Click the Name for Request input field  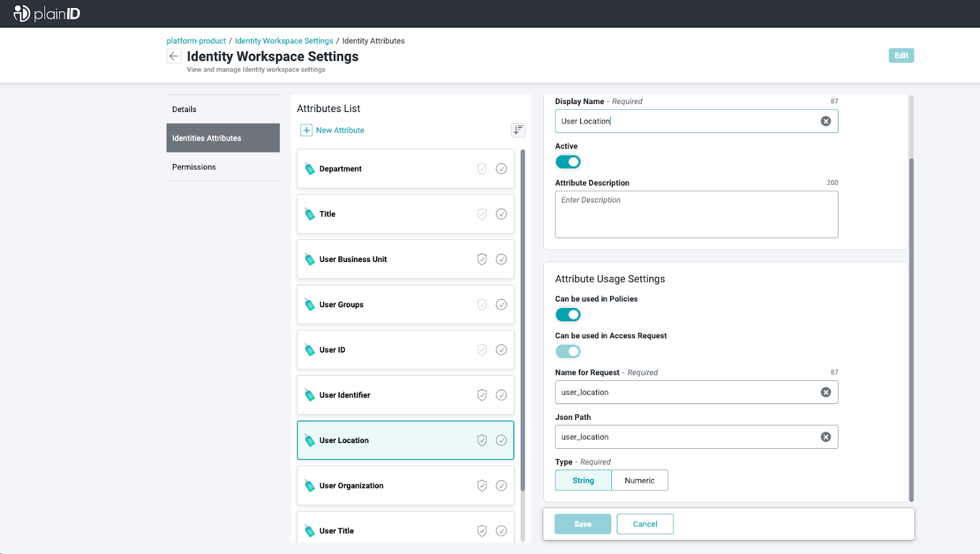(696, 392)
